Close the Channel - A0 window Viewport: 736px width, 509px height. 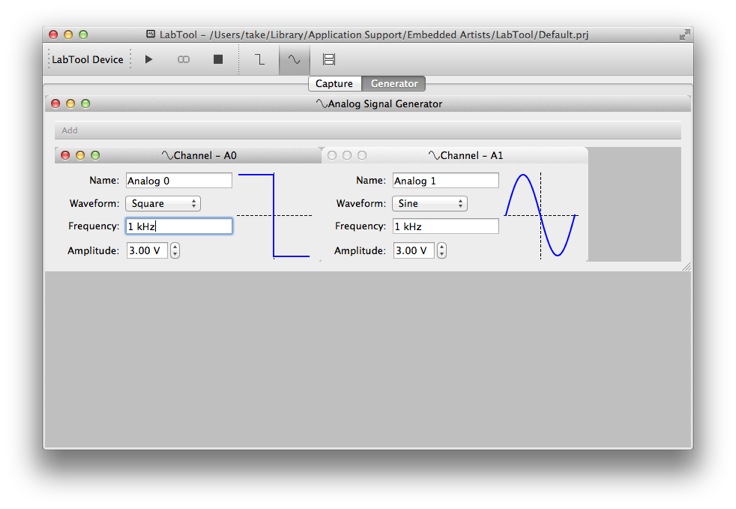66,156
